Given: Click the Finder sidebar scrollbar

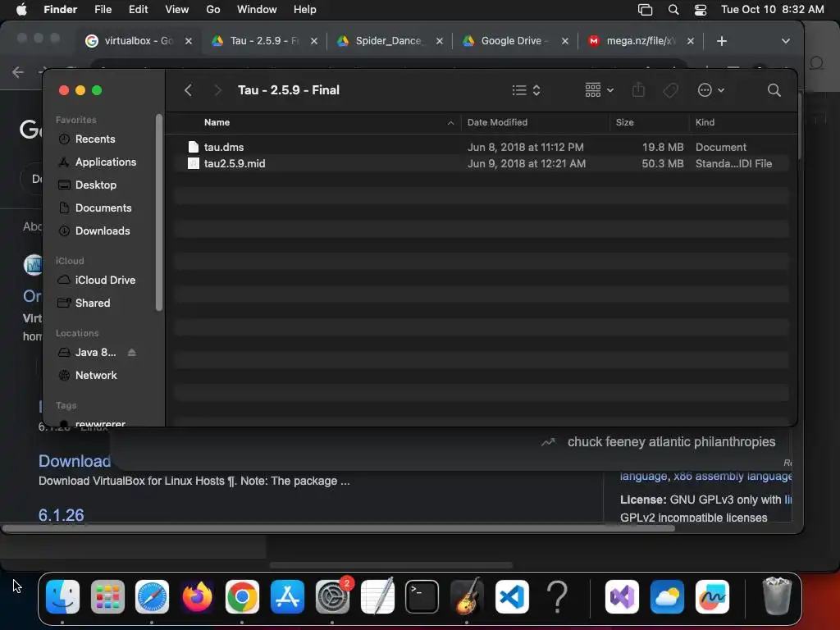Looking at the screenshot, I should pyautogui.click(x=158, y=212).
